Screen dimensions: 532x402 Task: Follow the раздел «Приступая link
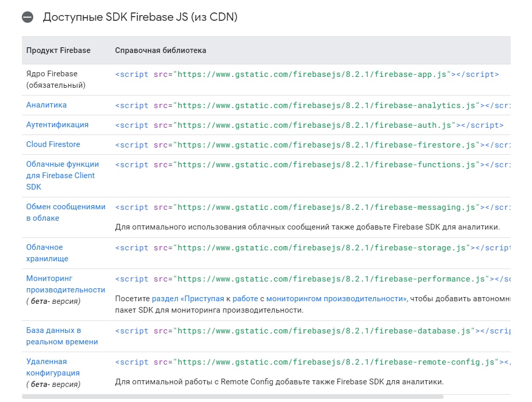[188, 299]
